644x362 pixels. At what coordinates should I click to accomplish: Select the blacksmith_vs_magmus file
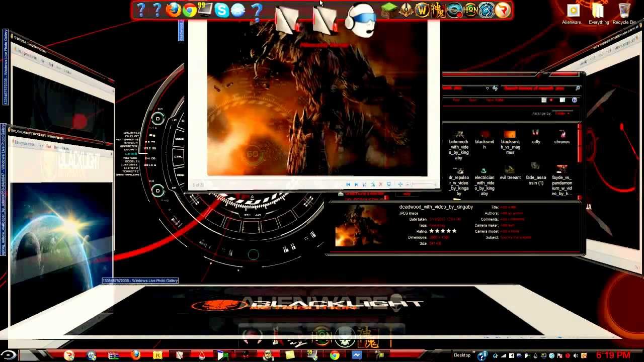[510, 143]
